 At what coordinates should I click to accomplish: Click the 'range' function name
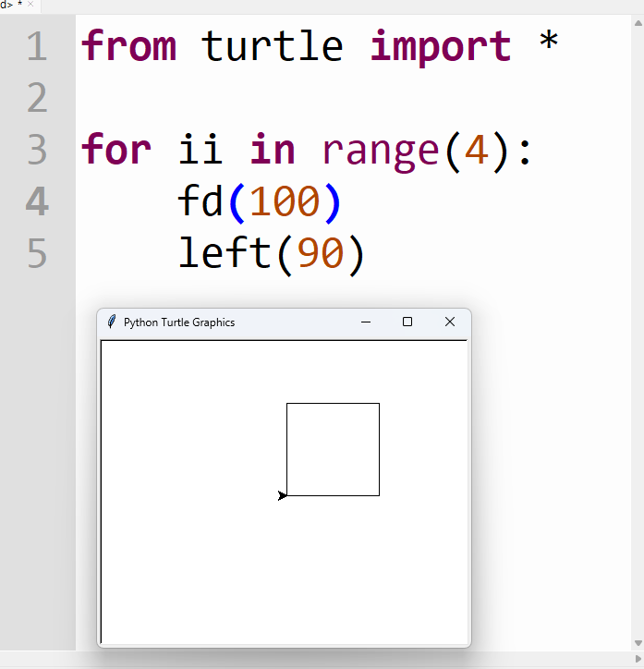pyautogui.click(x=381, y=154)
